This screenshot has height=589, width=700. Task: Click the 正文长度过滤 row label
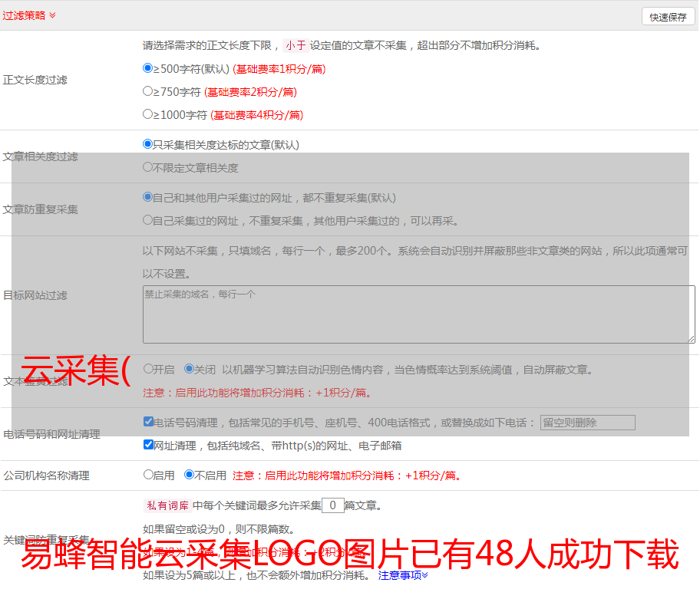click(x=35, y=80)
